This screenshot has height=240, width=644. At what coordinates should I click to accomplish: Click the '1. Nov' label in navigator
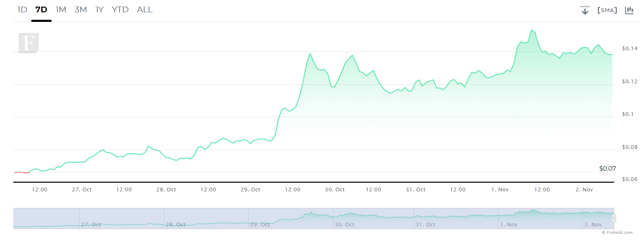point(509,225)
